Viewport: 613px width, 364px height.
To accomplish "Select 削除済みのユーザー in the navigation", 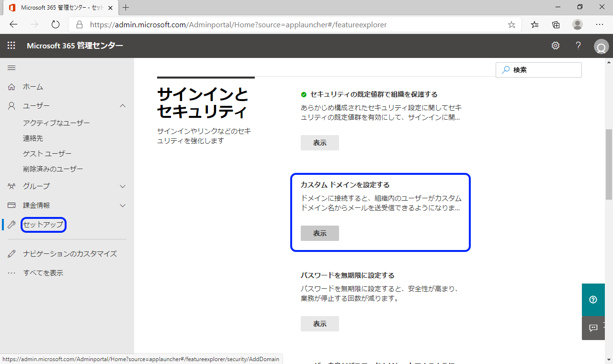I will pos(53,169).
